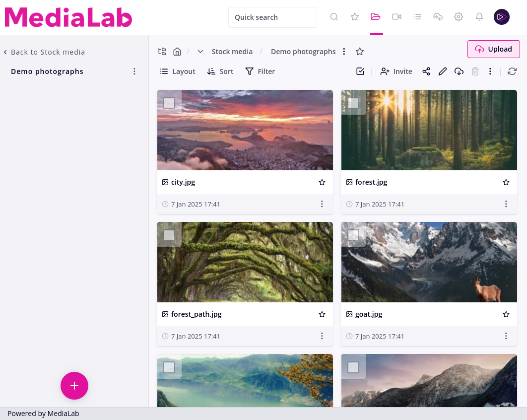Open the city.jpg thumbnail
Viewport: 527px width, 420px height.
pyautogui.click(x=245, y=130)
